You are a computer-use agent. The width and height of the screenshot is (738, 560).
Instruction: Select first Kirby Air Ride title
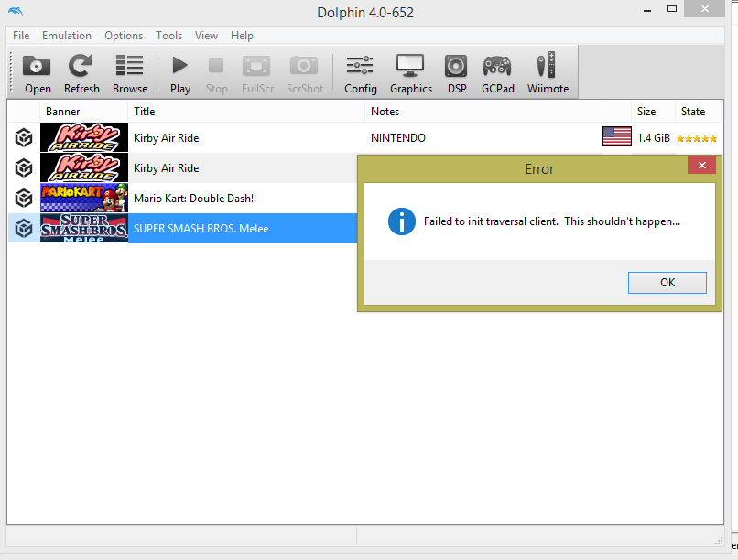click(x=166, y=138)
